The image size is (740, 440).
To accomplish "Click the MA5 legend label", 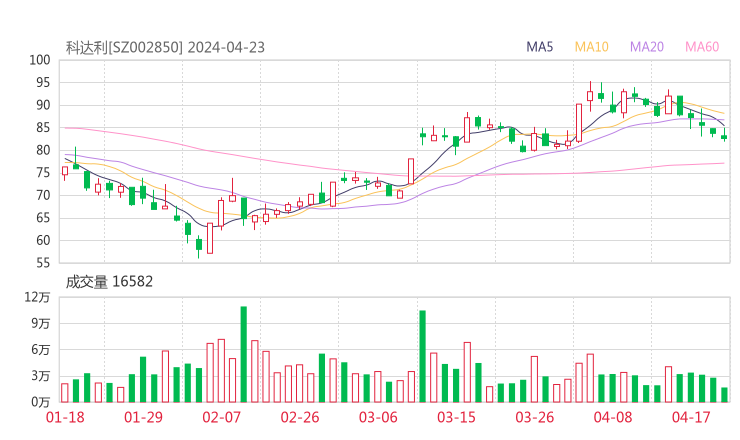I will pos(539,47).
